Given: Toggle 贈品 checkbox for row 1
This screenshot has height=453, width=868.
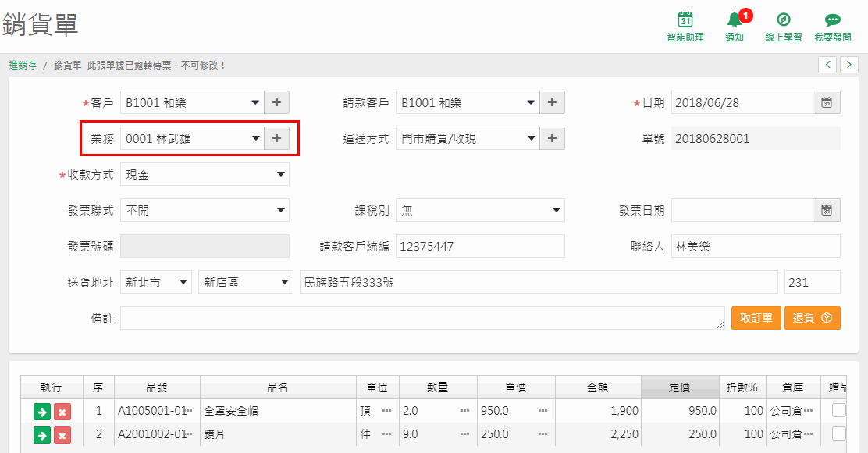Looking at the screenshot, I should pos(839,410).
